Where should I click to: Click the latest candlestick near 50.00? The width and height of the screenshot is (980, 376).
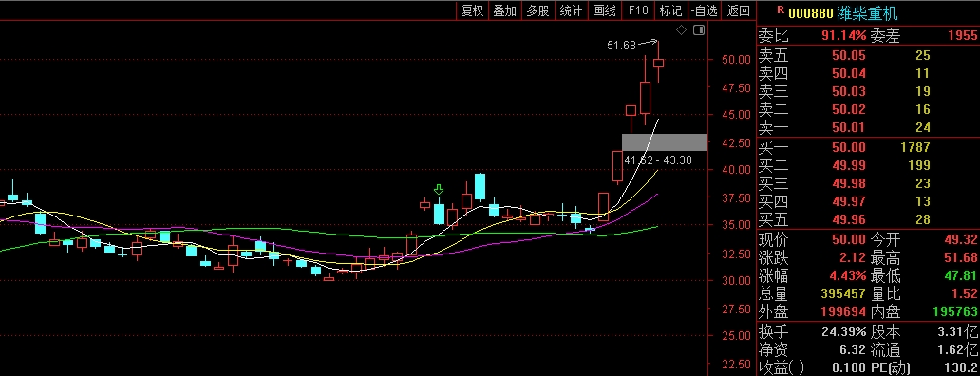[x=658, y=62]
